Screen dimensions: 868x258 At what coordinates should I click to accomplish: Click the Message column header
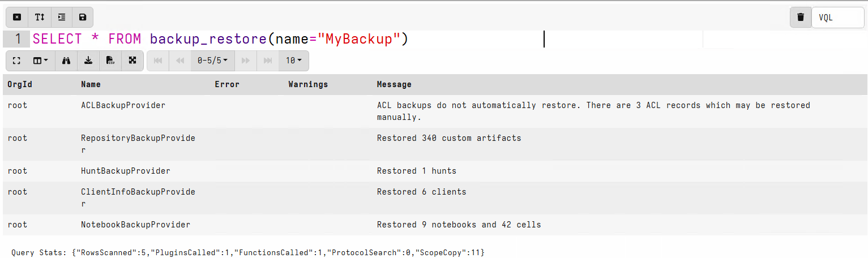394,84
